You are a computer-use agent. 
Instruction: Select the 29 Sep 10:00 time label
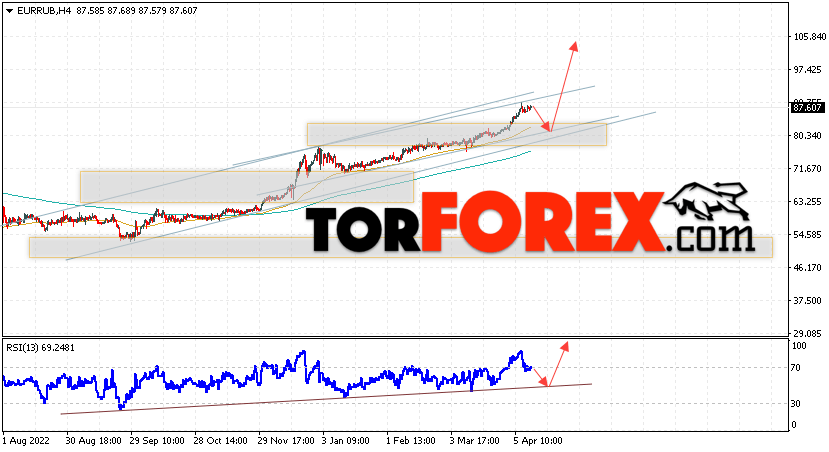click(157, 441)
